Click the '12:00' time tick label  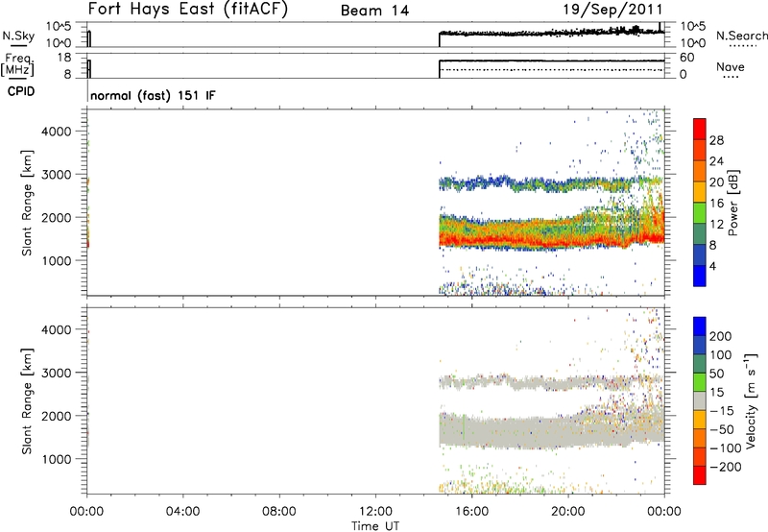point(375,512)
